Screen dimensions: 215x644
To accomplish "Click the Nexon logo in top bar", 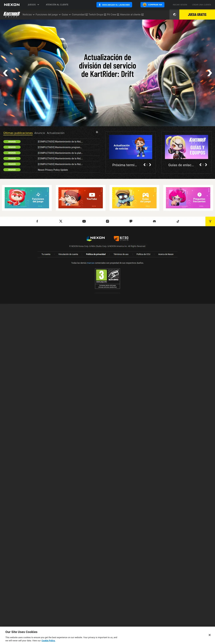I will point(12,5).
